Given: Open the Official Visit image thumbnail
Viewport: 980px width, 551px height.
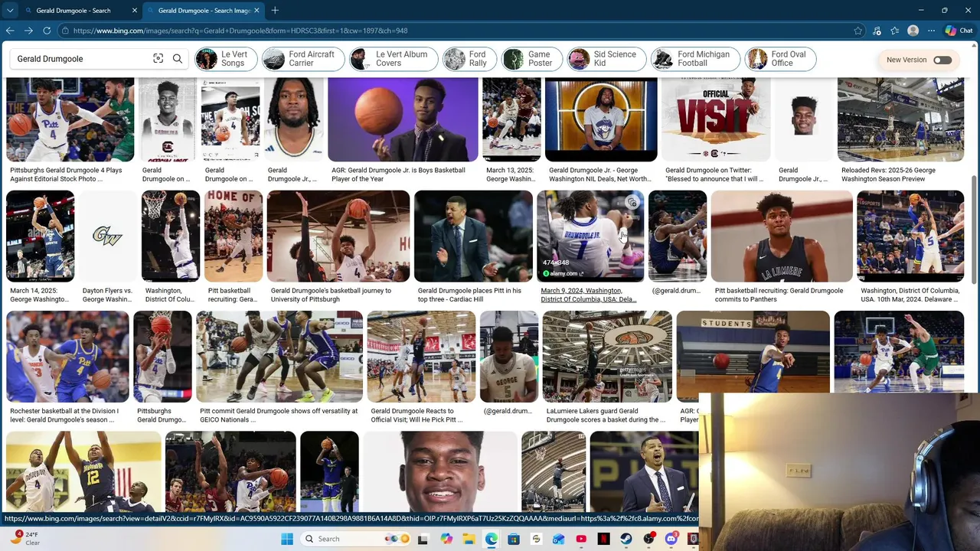Looking at the screenshot, I should [716, 119].
